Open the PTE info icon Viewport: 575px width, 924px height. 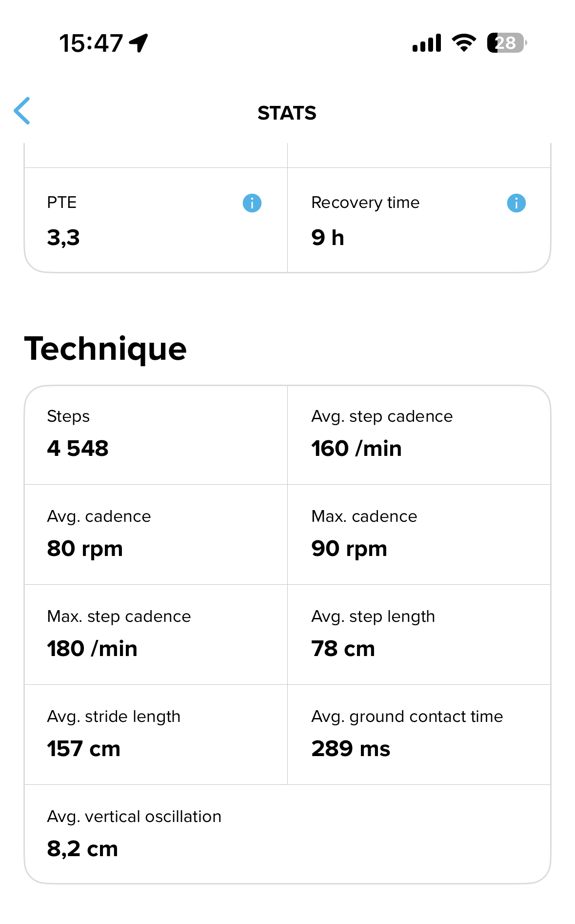click(252, 203)
